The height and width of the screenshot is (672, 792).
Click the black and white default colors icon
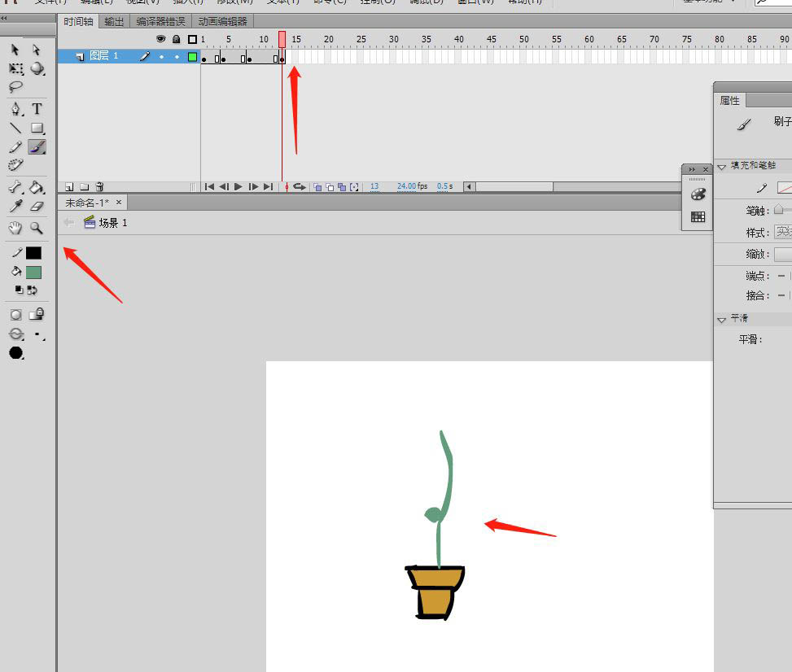point(19,290)
